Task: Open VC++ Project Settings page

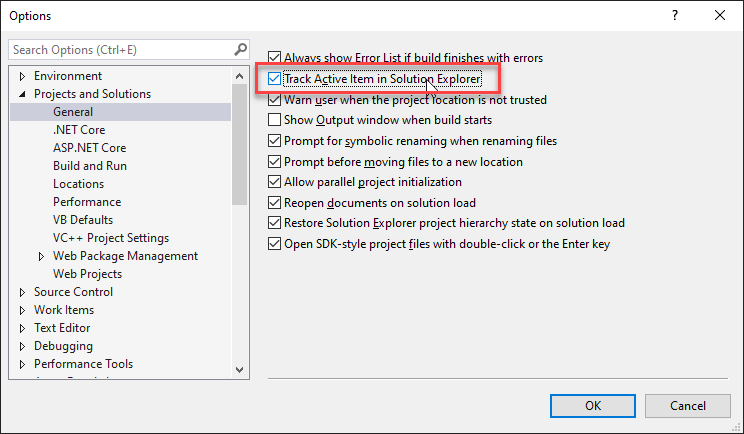Action: [110, 238]
